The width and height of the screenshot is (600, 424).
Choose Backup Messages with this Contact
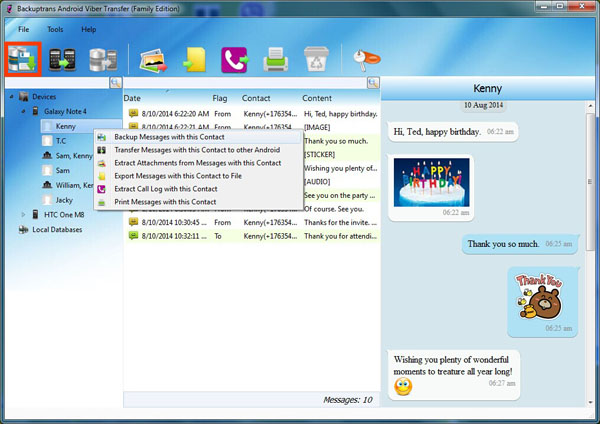click(198, 137)
